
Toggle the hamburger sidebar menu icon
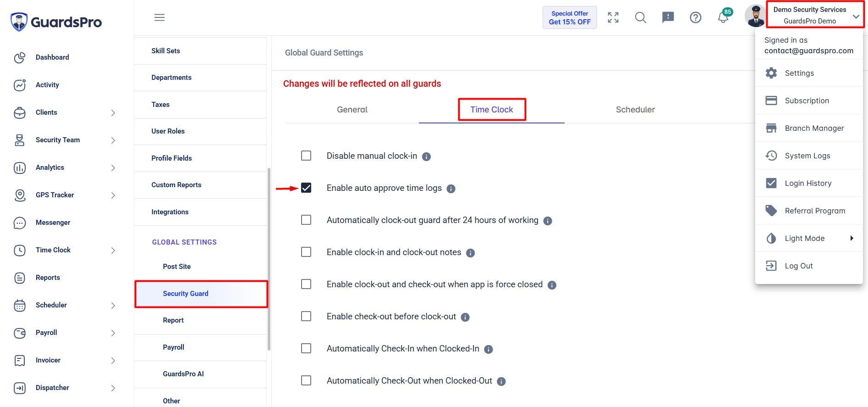coord(159,17)
